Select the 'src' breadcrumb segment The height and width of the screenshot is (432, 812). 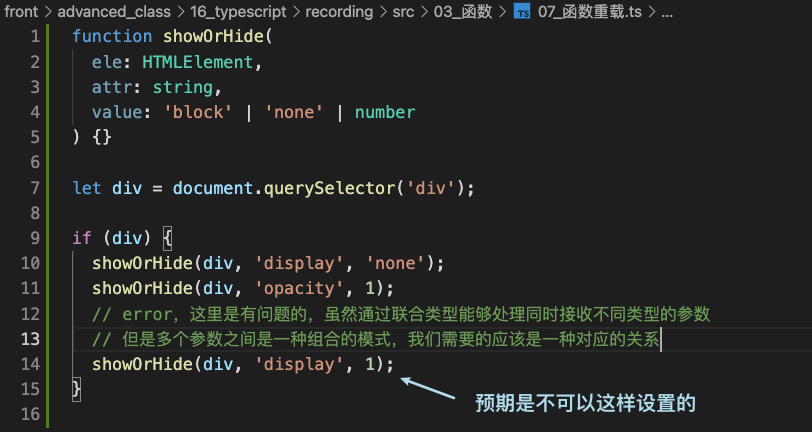click(403, 12)
